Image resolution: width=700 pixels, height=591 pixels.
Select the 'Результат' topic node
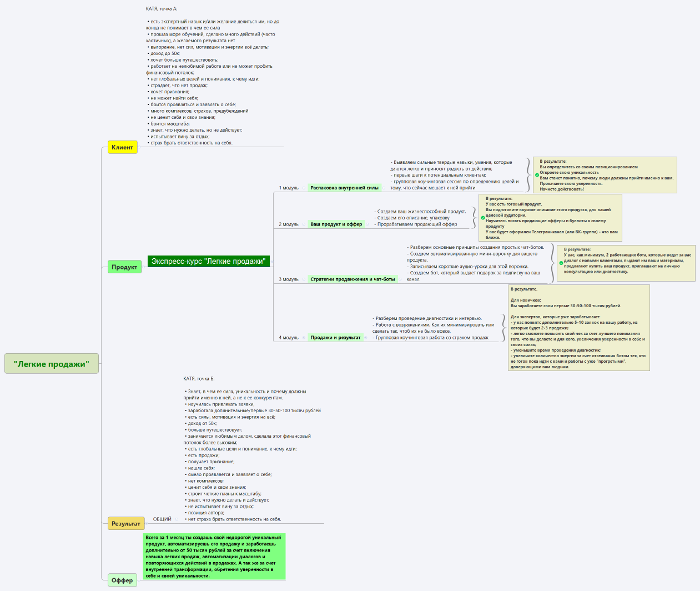(126, 523)
